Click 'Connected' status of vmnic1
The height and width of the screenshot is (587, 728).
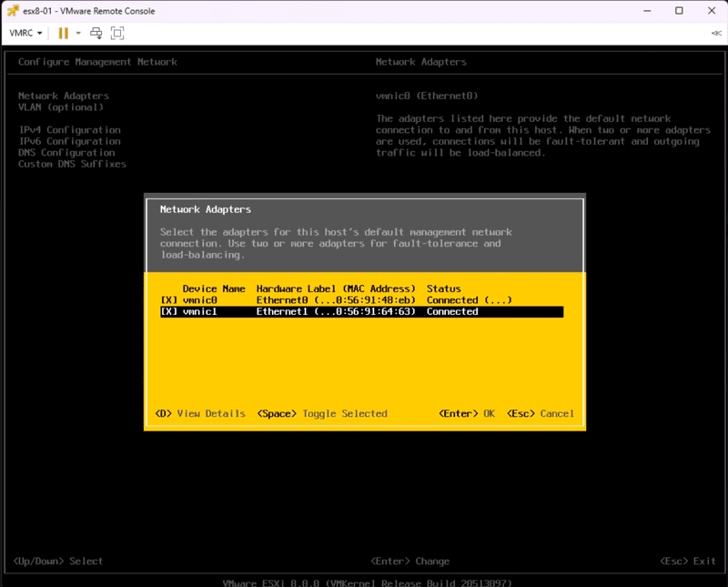point(452,311)
